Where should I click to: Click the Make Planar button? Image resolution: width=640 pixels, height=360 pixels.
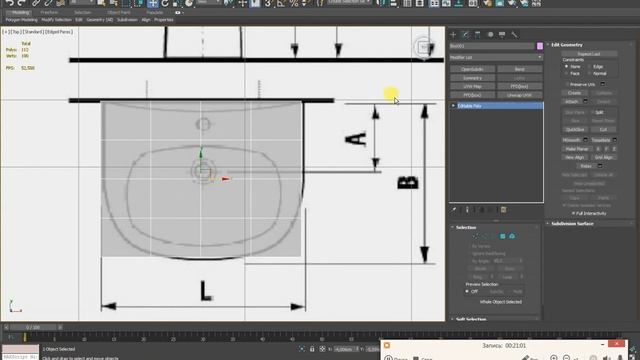pyautogui.click(x=577, y=149)
